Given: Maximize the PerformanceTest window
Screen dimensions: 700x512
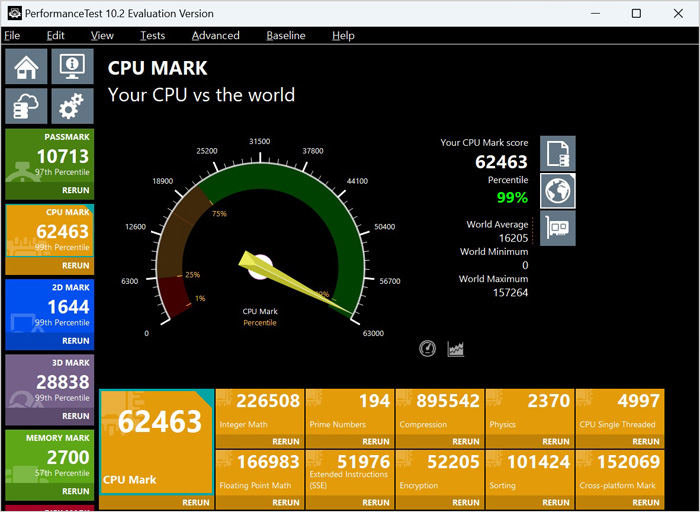Looking at the screenshot, I should [636, 13].
